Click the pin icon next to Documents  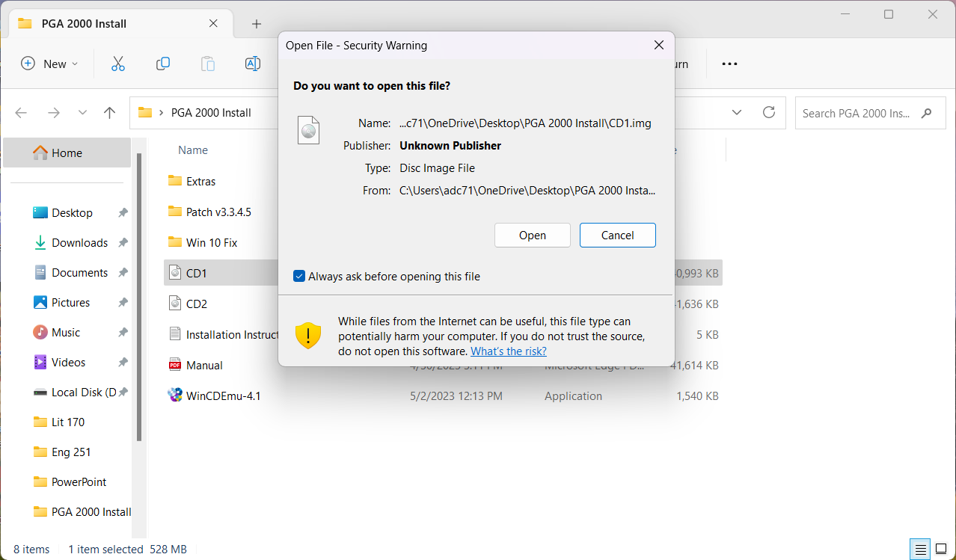tap(123, 273)
